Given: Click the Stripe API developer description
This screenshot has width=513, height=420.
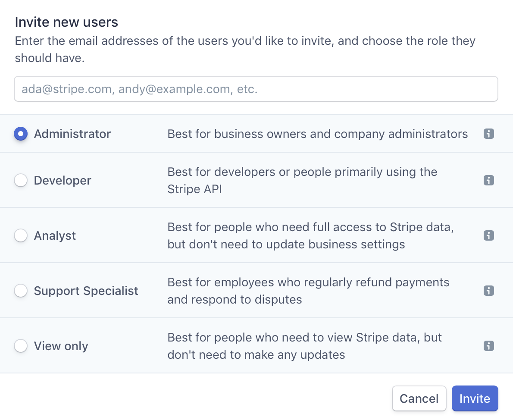Looking at the screenshot, I should pyautogui.click(x=302, y=180).
